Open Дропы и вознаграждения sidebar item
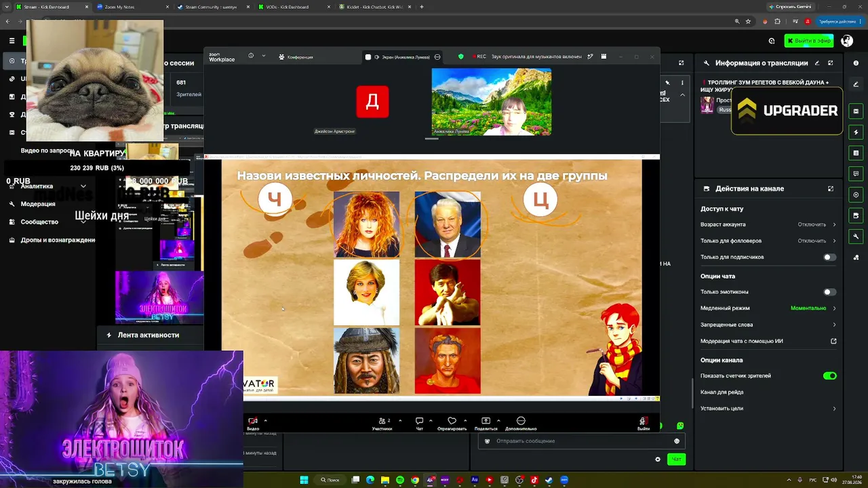This screenshot has height=488, width=868. pyautogui.click(x=53, y=240)
